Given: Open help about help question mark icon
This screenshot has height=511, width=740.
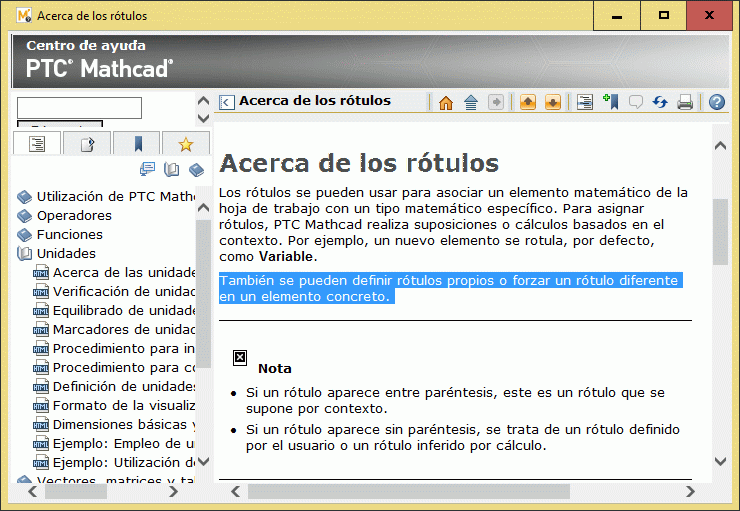Looking at the screenshot, I should point(717,102).
